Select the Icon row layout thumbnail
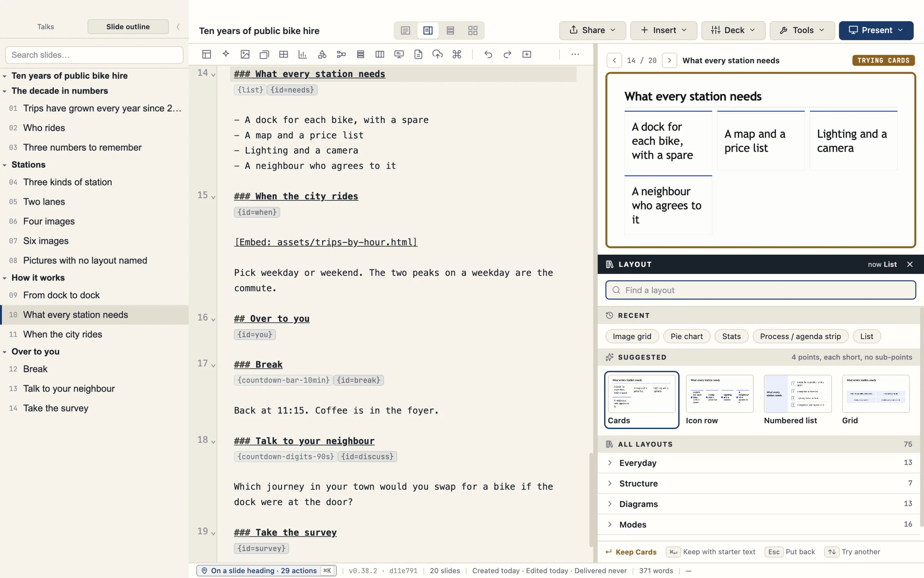The width and height of the screenshot is (924, 578). pos(719,400)
